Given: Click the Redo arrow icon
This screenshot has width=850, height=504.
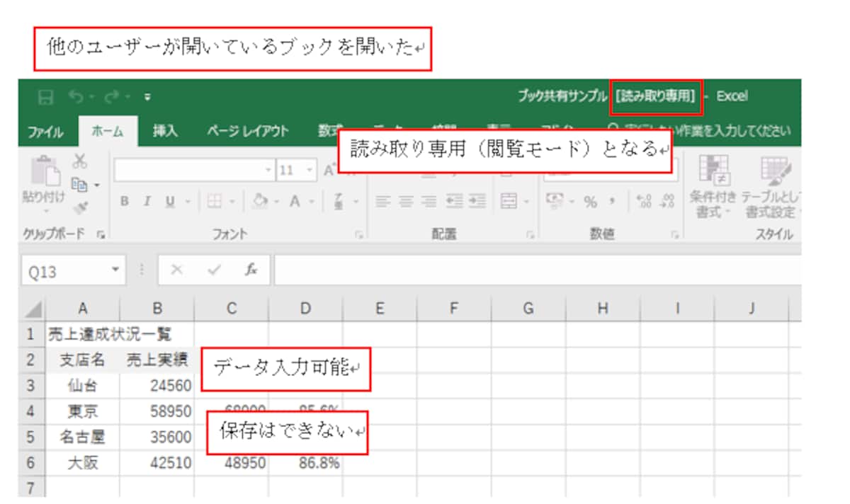Looking at the screenshot, I should 112,96.
